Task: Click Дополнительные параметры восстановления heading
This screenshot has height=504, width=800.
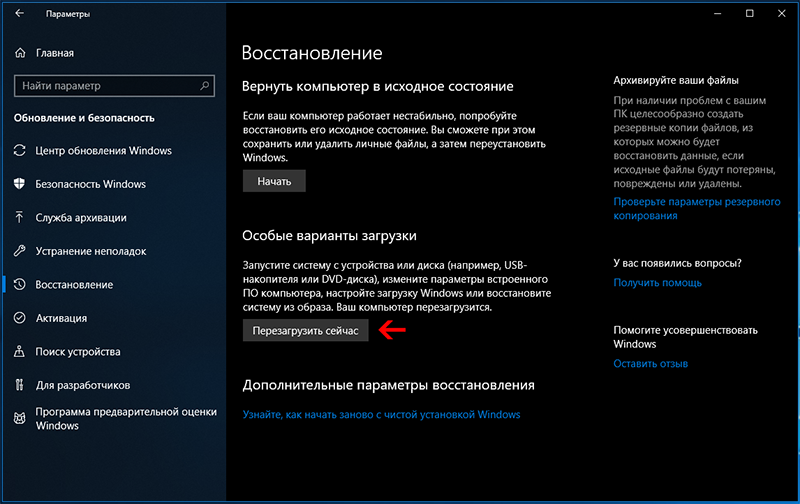Action: (388, 385)
